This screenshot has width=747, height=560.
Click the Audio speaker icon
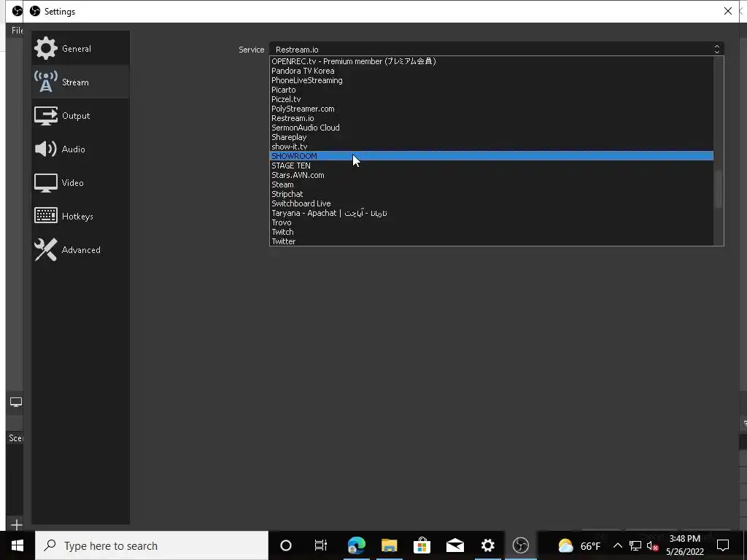pyautogui.click(x=46, y=149)
